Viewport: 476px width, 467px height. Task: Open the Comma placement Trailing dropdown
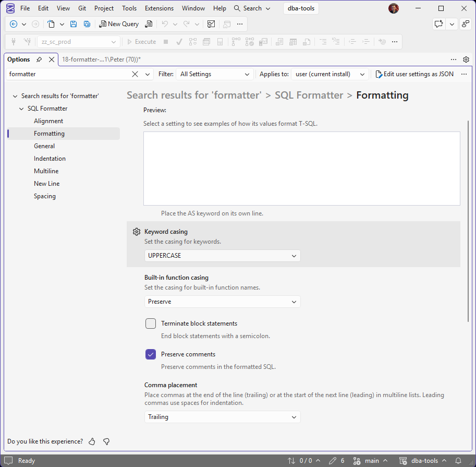pos(222,417)
